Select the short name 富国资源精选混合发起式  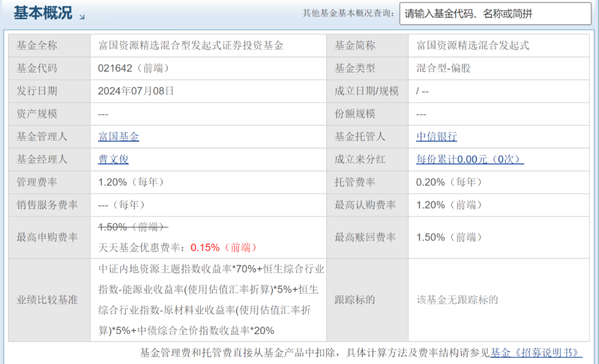click(473, 46)
